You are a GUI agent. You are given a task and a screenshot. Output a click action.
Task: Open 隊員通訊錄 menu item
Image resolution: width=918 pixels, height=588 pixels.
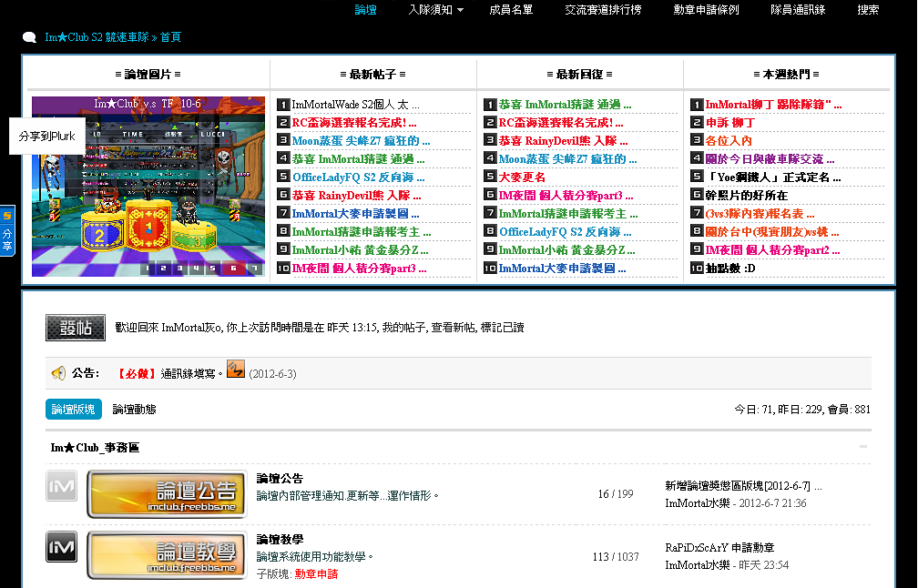coord(798,10)
